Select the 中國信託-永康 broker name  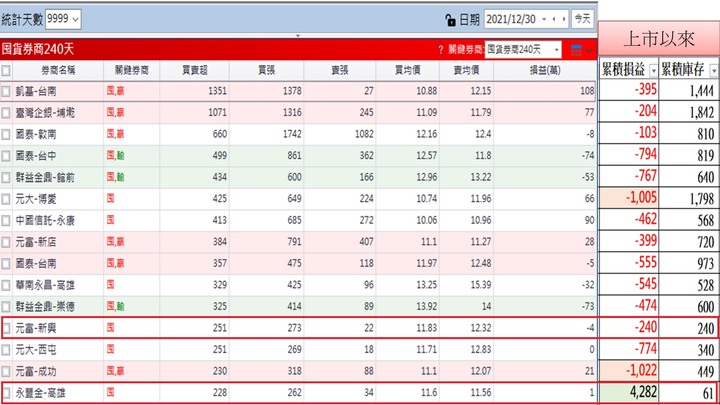tap(45, 221)
